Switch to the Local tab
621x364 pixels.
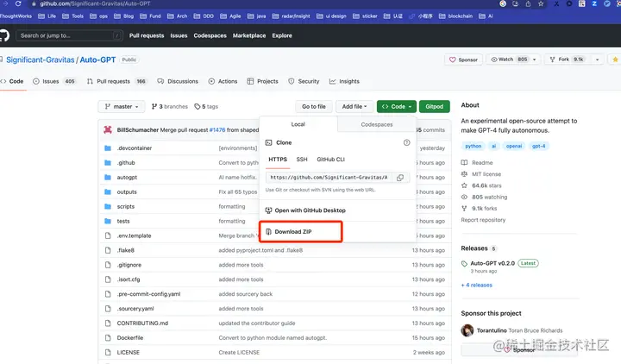point(298,124)
